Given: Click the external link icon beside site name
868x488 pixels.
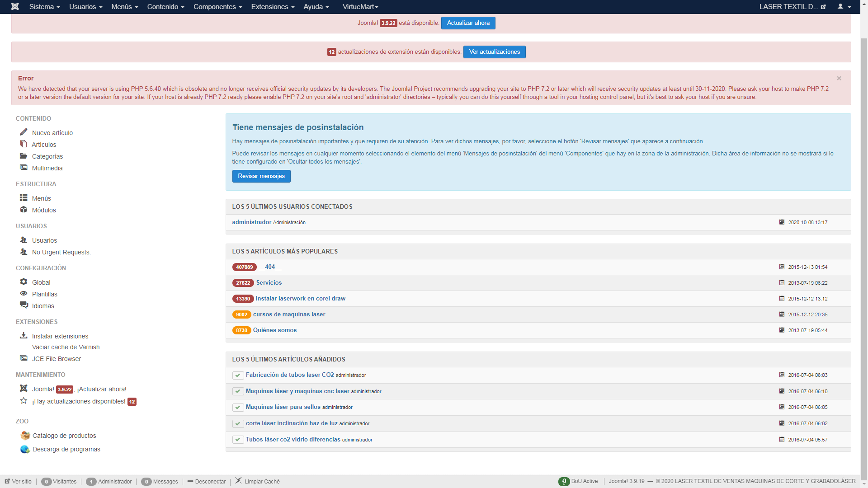Looking at the screenshot, I should [823, 7].
